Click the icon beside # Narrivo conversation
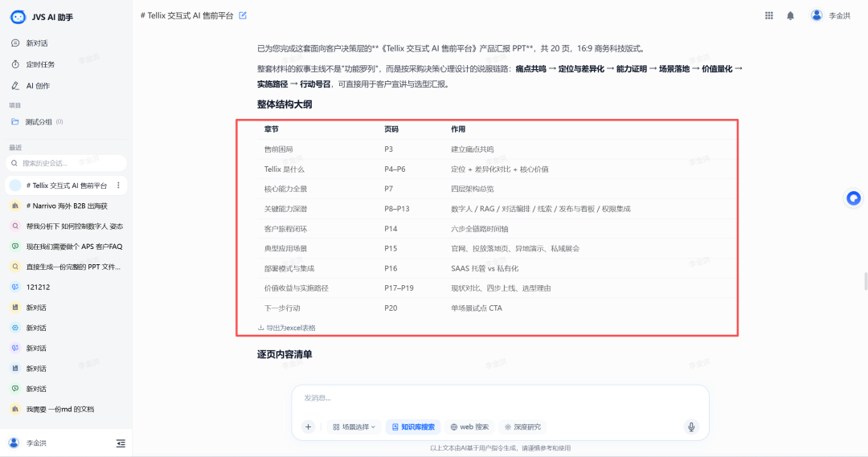The height and width of the screenshot is (457, 868). click(15, 206)
